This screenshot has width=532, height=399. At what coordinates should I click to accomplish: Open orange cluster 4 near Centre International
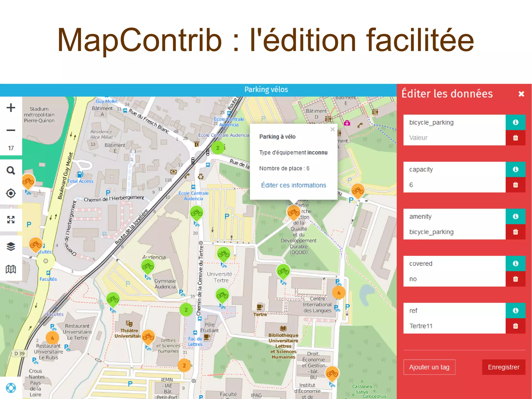pyautogui.click(x=339, y=293)
